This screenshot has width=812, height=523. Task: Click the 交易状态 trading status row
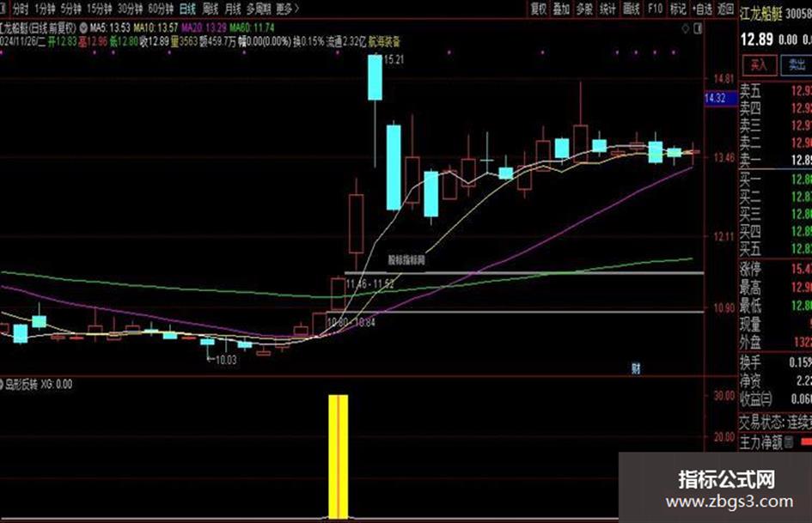pos(775,422)
